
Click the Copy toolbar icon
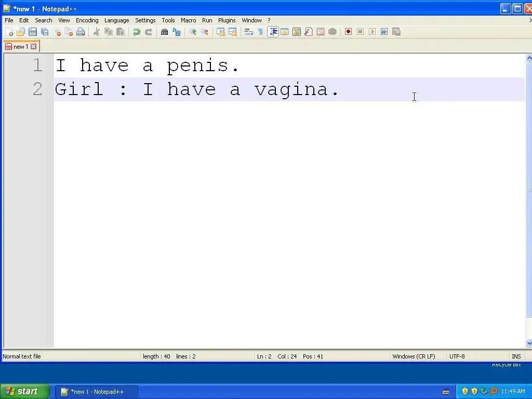109,32
